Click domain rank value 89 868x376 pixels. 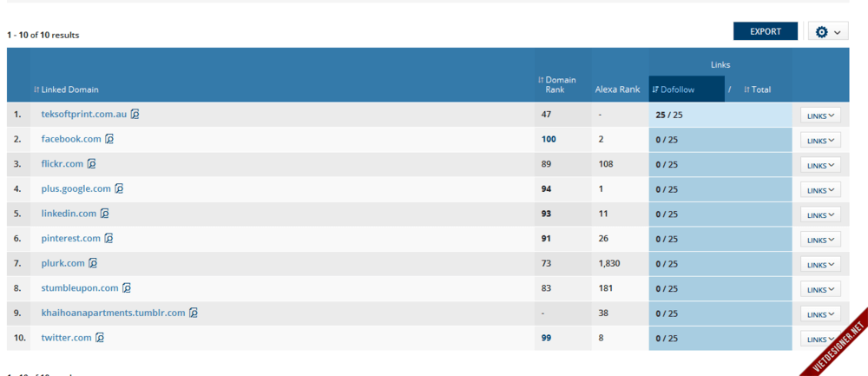point(546,164)
